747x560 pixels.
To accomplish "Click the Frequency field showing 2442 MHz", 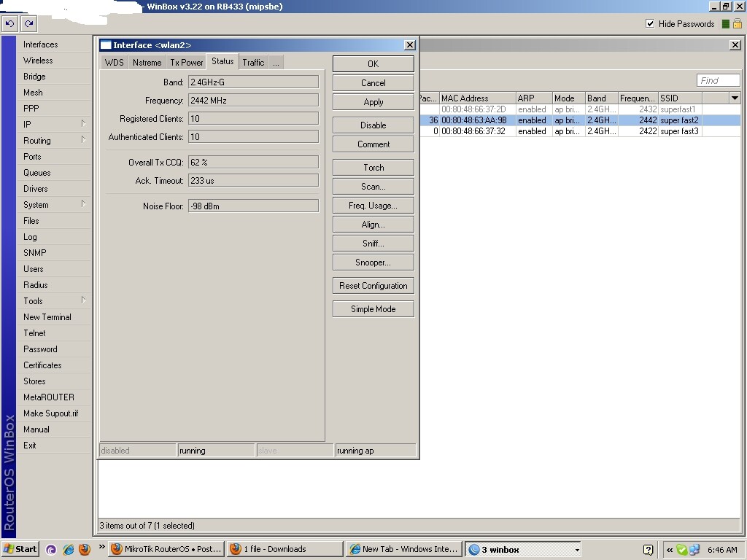I will 253,101.
